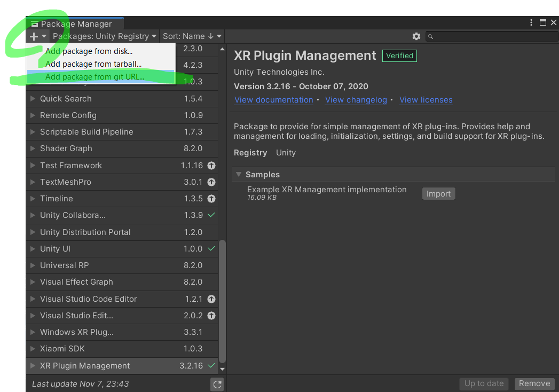Select TextMeshPro package
Image resolution: width=559 pixels, height=392 pixels.
[122, 182]
